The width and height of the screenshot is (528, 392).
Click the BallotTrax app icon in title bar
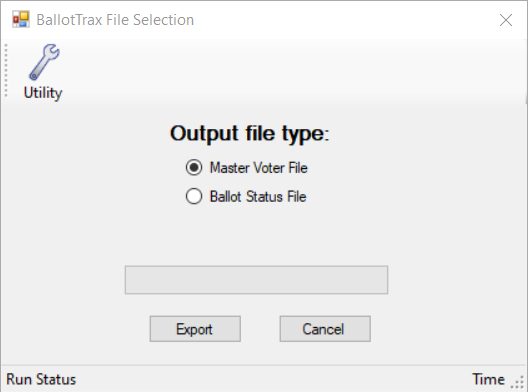click(21, 19)
